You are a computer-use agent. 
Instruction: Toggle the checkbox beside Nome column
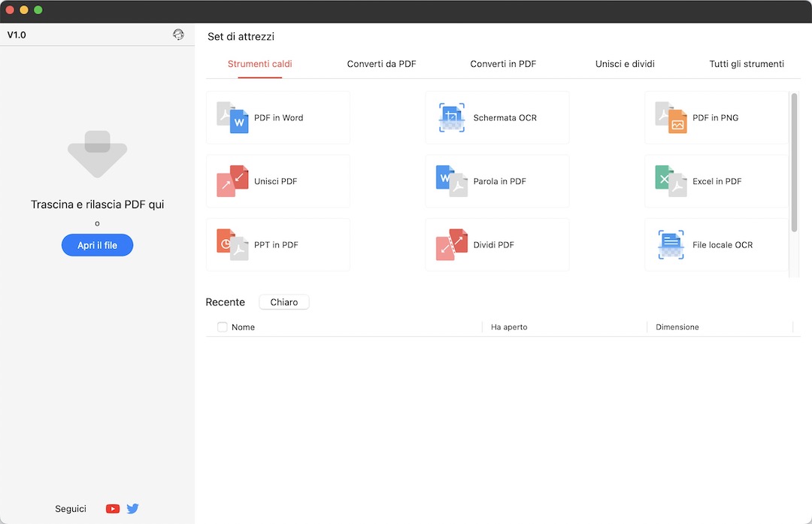coord(222,327)
